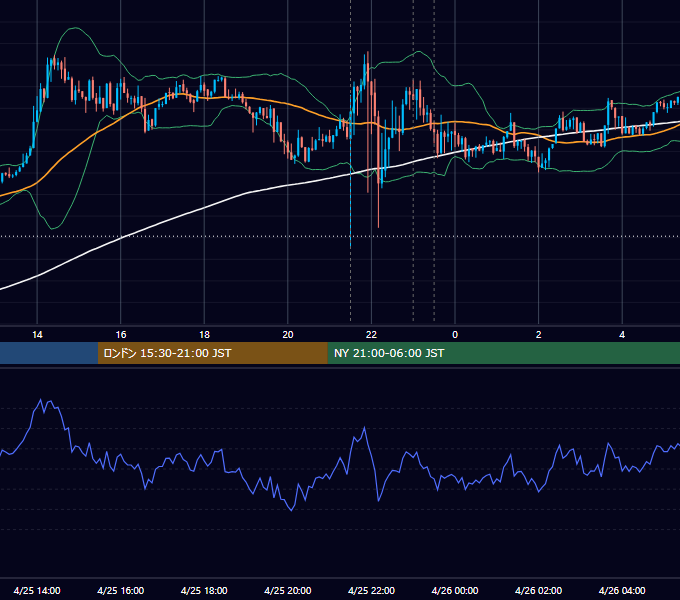The height and width of the screenshot is (600, 680).
Task: Select the ロンドン 15:30-21:00 JST session bar
Action: click(212, 353)
